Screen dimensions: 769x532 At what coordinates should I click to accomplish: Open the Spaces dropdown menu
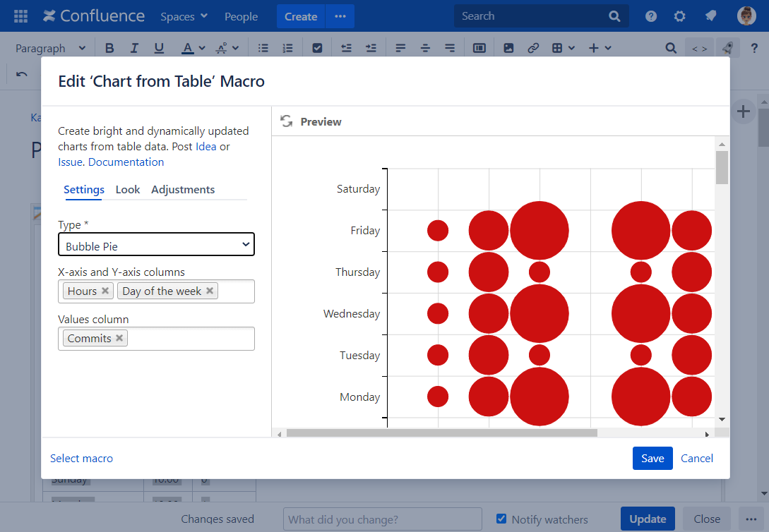point(183,16)
